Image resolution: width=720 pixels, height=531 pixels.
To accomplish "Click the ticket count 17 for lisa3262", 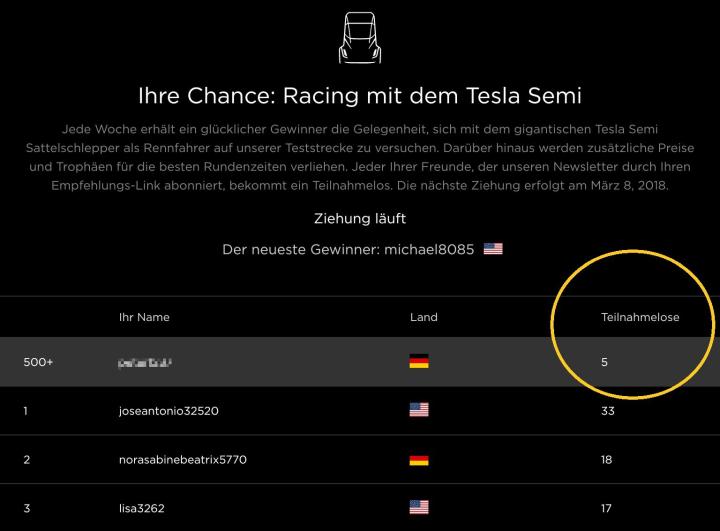I will pos(606,508).
